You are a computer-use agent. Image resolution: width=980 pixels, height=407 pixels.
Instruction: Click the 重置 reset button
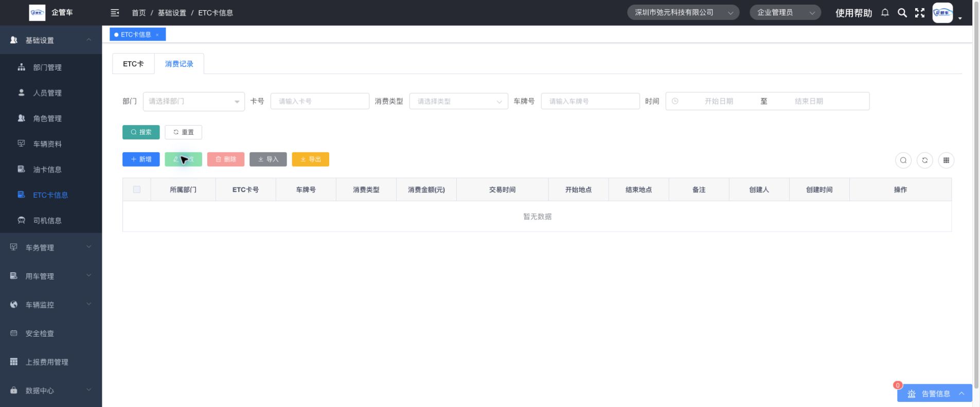pos(183,132)
